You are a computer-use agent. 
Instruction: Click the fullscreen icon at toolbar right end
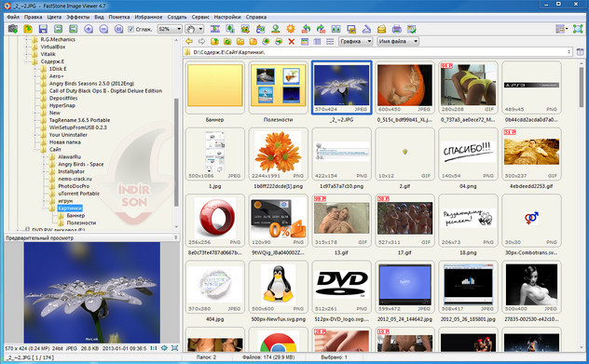tap(578, 29)
